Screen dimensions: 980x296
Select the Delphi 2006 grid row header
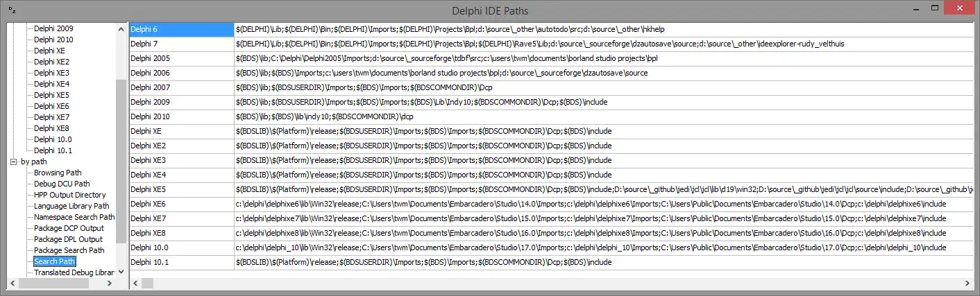[182, 73]
